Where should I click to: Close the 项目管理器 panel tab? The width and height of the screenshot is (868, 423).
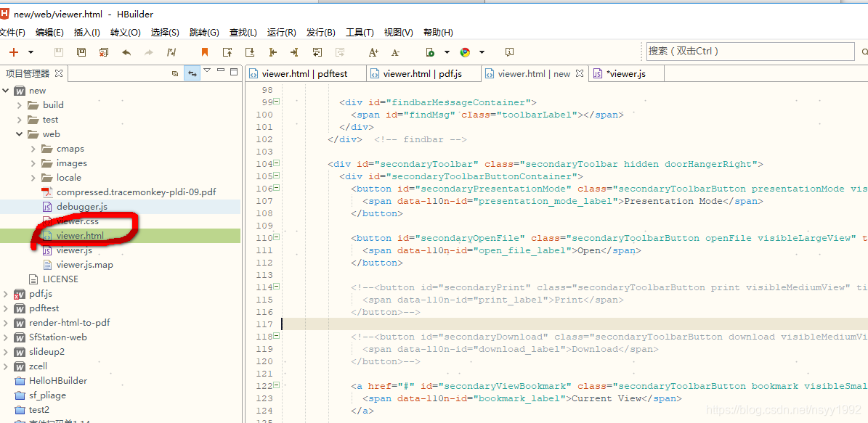tap(58, 73)
